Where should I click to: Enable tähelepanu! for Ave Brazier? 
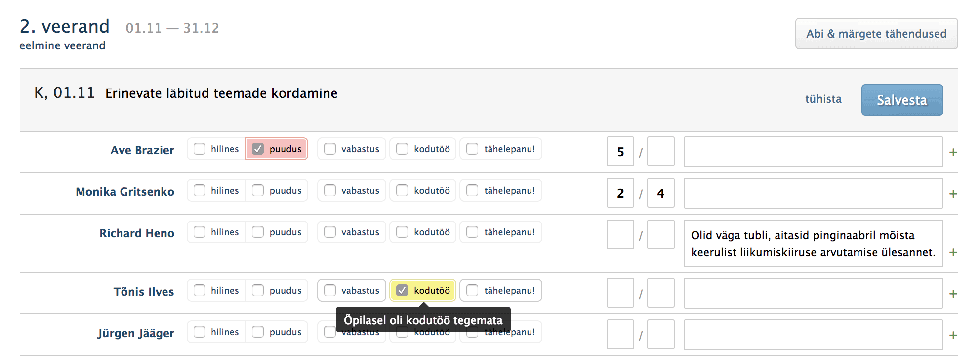(x=473, y=149)
